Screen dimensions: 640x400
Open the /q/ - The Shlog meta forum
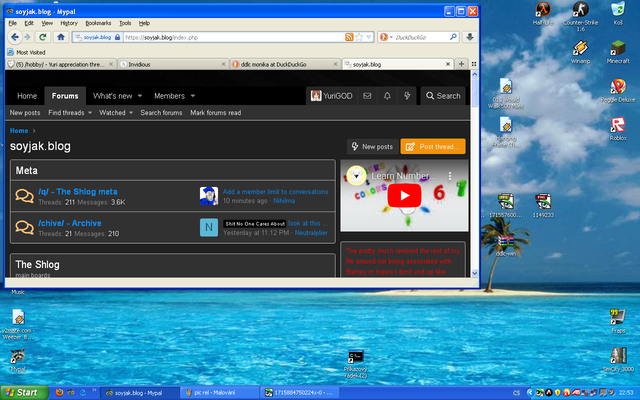(78, 191)
